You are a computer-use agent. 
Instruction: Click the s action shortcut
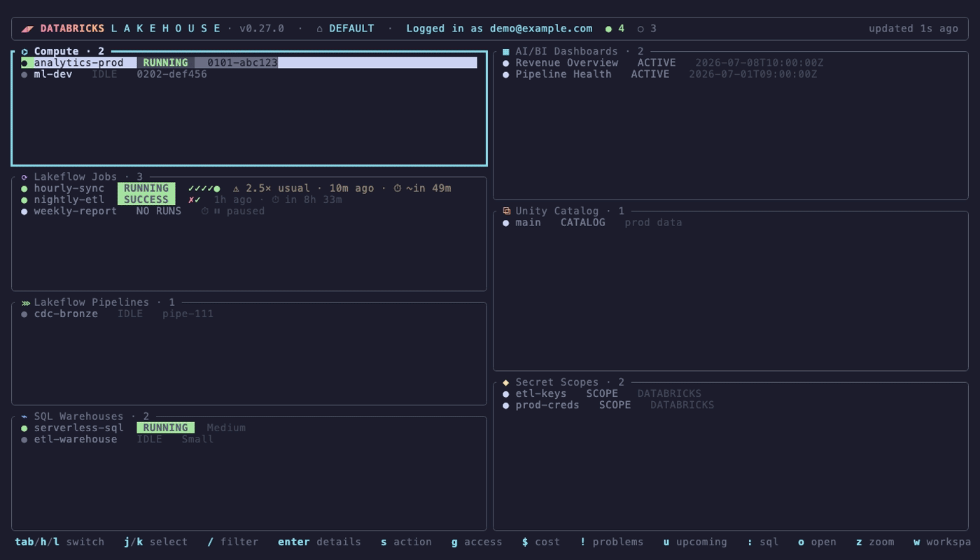[x=406, y=542]
